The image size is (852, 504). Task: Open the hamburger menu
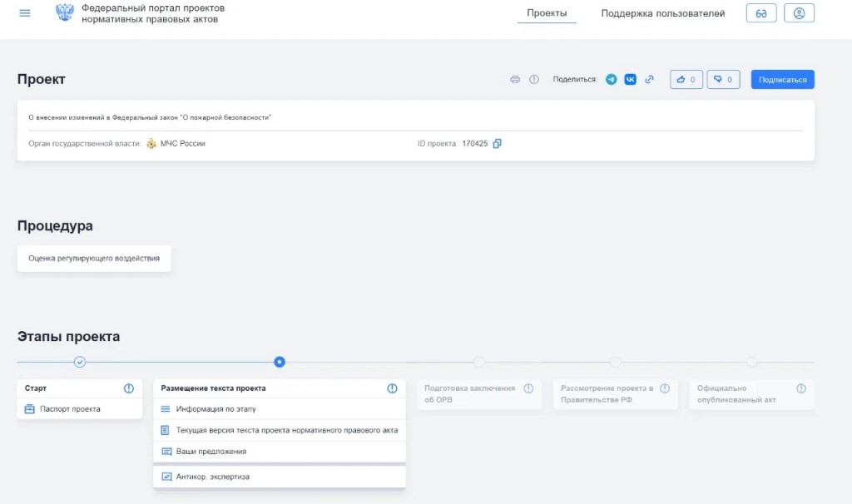click(24, 13)
